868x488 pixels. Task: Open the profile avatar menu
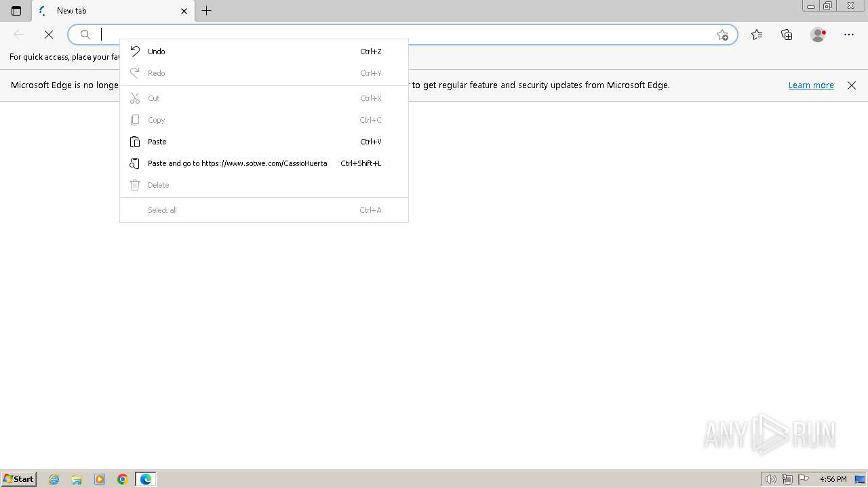pos(818,35)
